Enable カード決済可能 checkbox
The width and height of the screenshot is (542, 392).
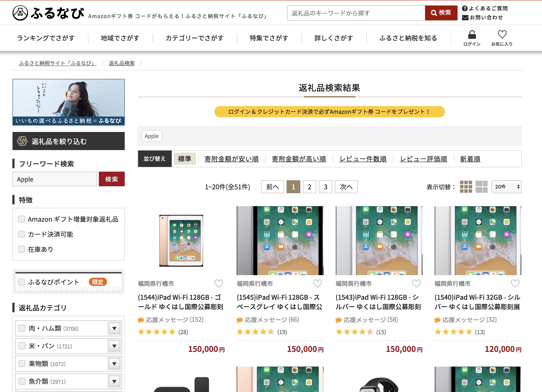click(22, 234)
